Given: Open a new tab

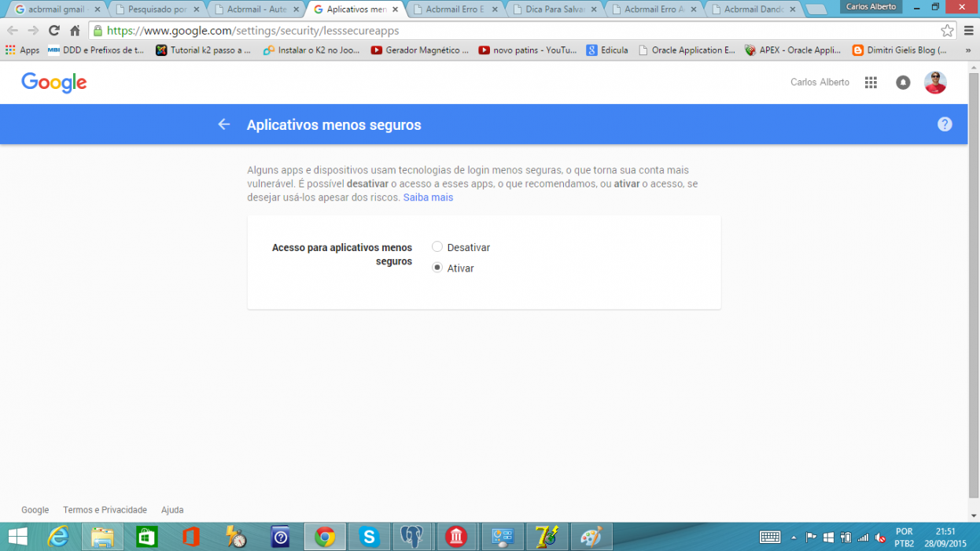Looking at the screenshot, I should click(816, 10).
